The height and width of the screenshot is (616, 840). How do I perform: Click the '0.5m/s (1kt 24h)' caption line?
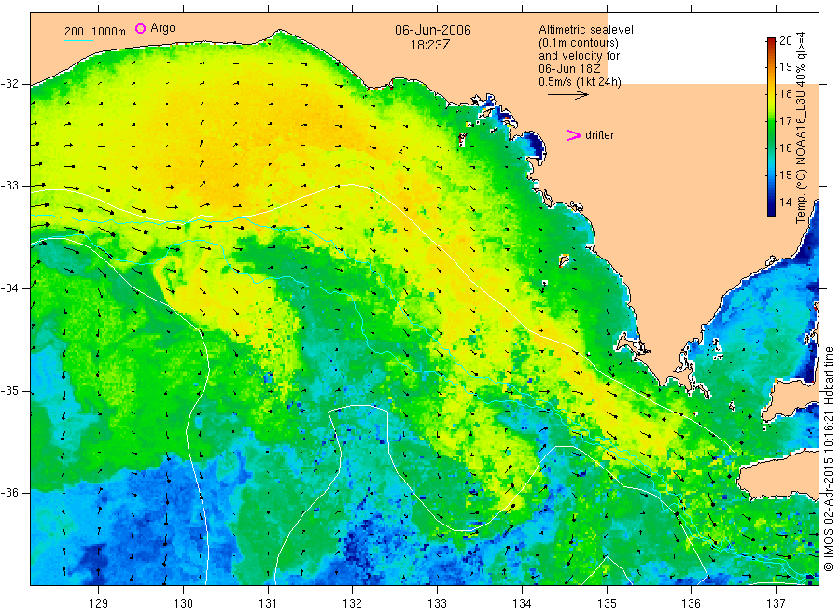pos(581,82)
